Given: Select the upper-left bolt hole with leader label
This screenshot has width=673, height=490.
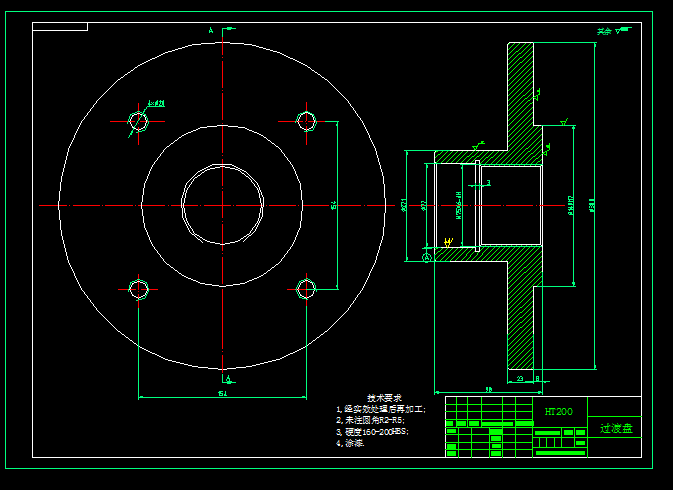Looking at the screenshot, I should pos(138,121).
